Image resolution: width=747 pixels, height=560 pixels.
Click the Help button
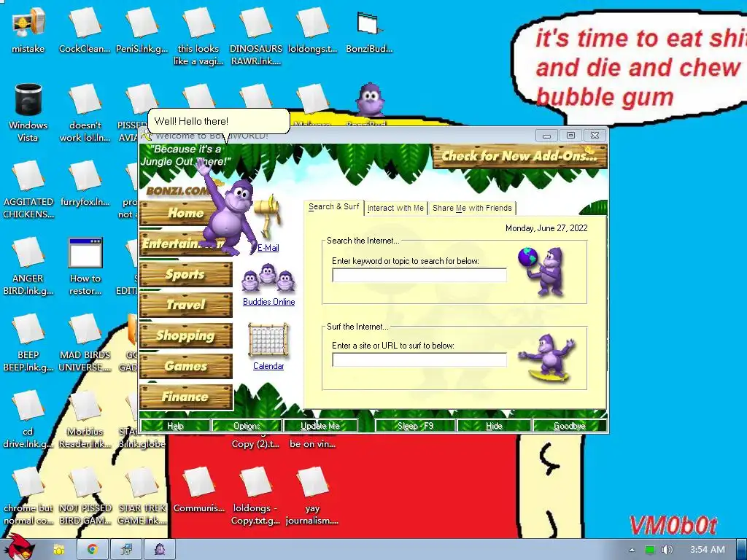(x=175, y=426)
